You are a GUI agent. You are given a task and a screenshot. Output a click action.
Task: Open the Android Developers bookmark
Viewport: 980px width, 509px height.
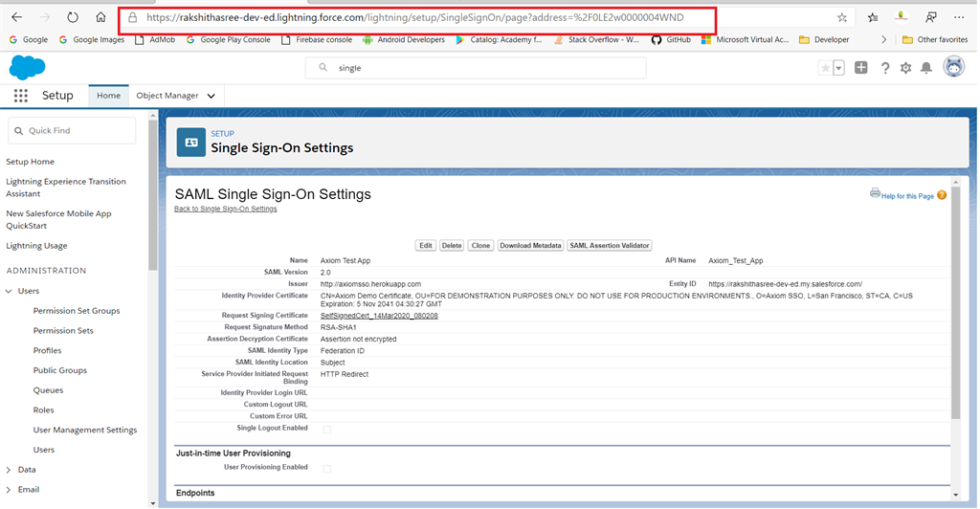(x=404, y=39)
